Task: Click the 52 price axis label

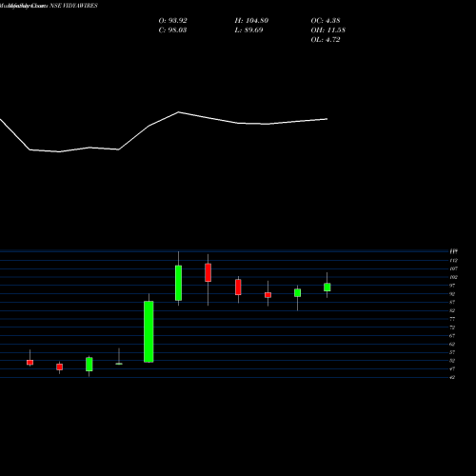Action: [452, 361]
